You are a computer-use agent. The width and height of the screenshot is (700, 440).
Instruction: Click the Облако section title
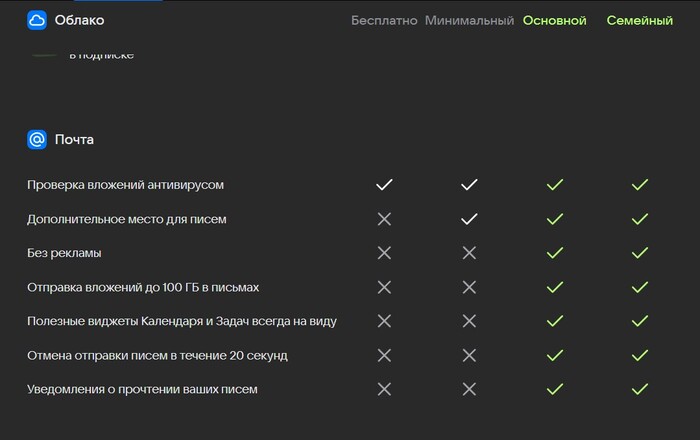(x=79, y=20)
